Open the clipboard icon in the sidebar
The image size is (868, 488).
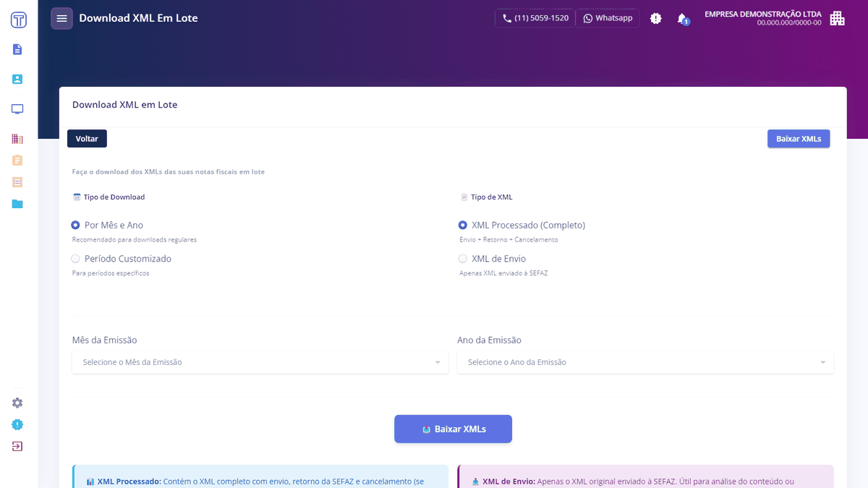[17, 160]
